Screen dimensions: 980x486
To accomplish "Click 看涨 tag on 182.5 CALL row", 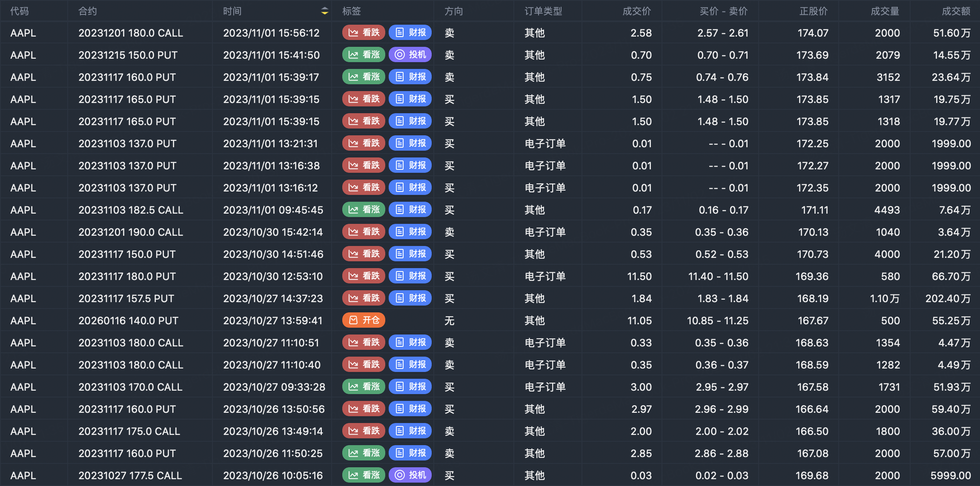I will click(364, 209).
